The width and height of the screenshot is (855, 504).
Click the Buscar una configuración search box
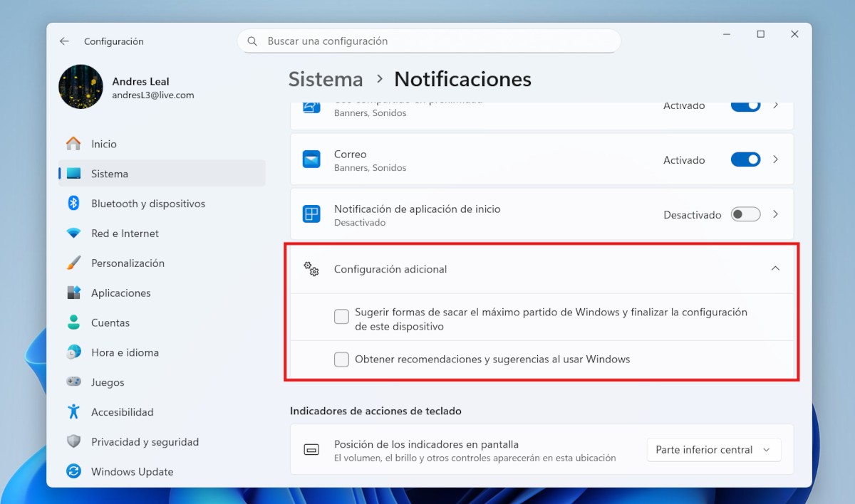click(x=429, y=41)
